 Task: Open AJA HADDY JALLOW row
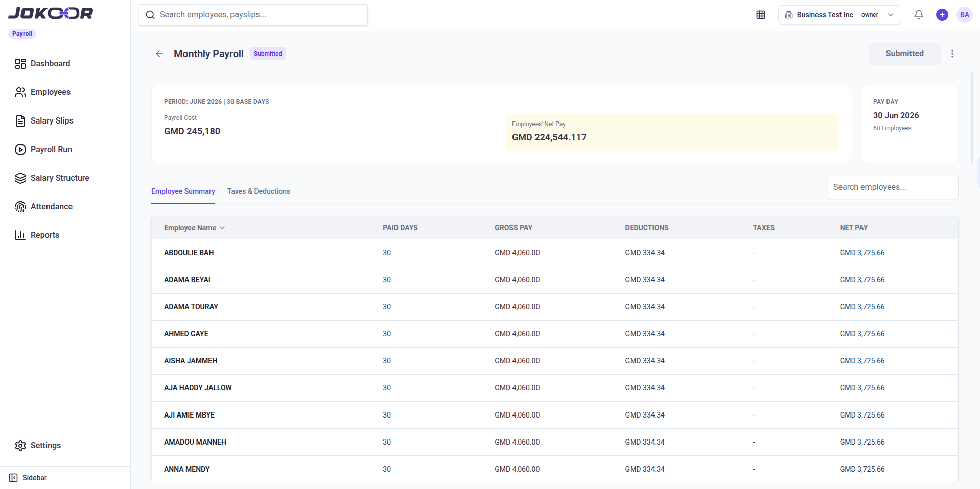click(555, 388)
